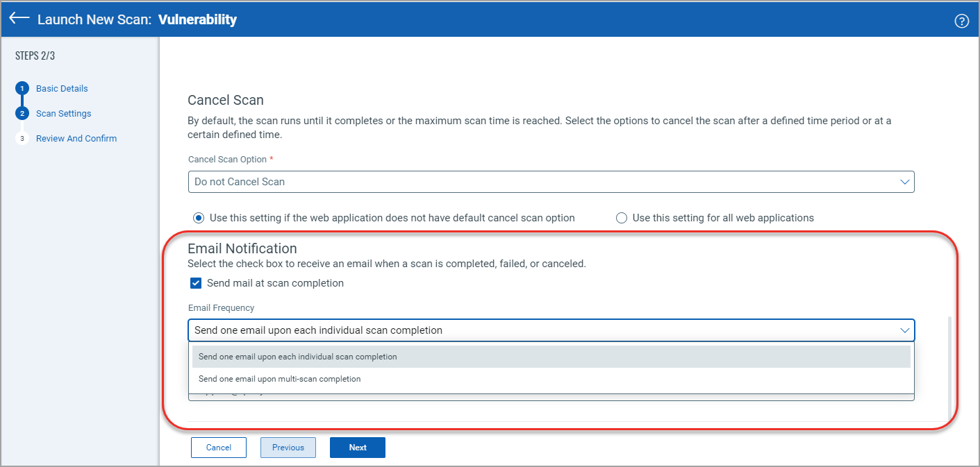
Task: Click the back arrow in header
Action: pyautogui.click(x=19, y=19)
